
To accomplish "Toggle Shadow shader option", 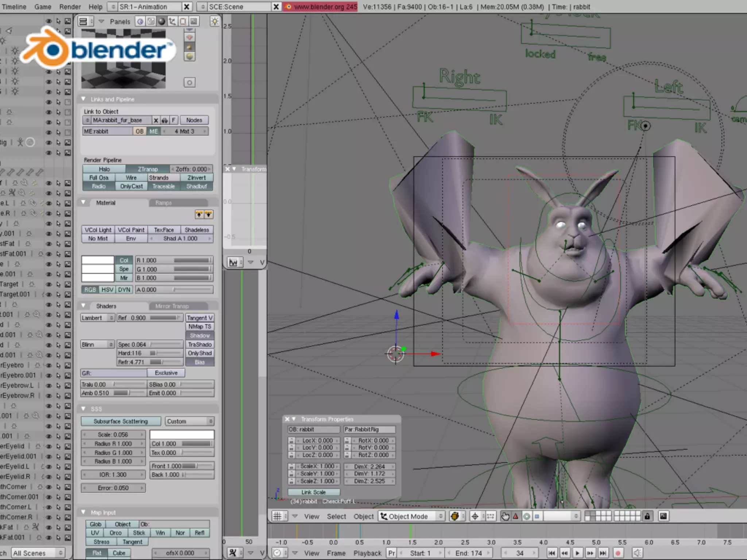I will point(200,335).
